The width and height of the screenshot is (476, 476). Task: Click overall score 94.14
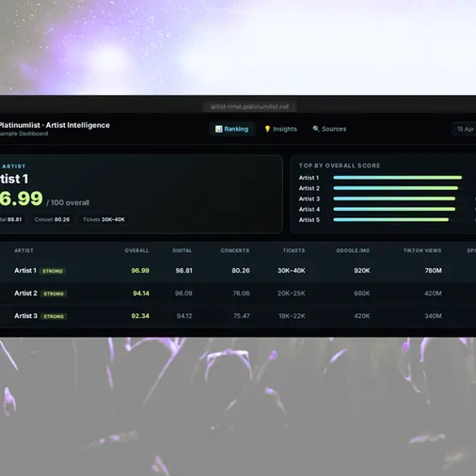pyautogui.click(x=141, y=294)
